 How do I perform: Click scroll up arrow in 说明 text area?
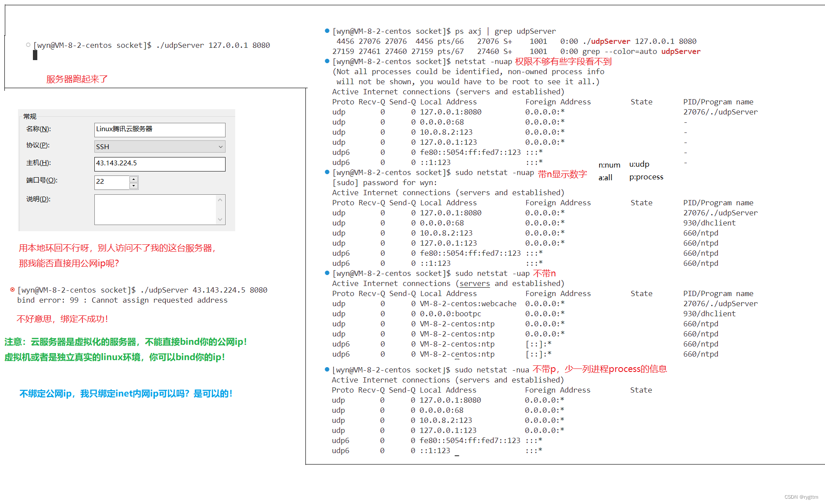[x=220, y=200]
